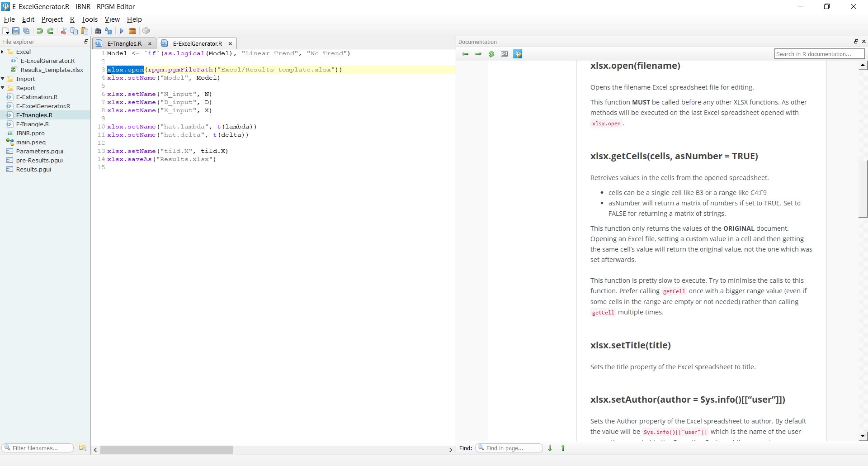Open the new file dropdown arrow
Screen dimensions: 868x466
(8, 33)
